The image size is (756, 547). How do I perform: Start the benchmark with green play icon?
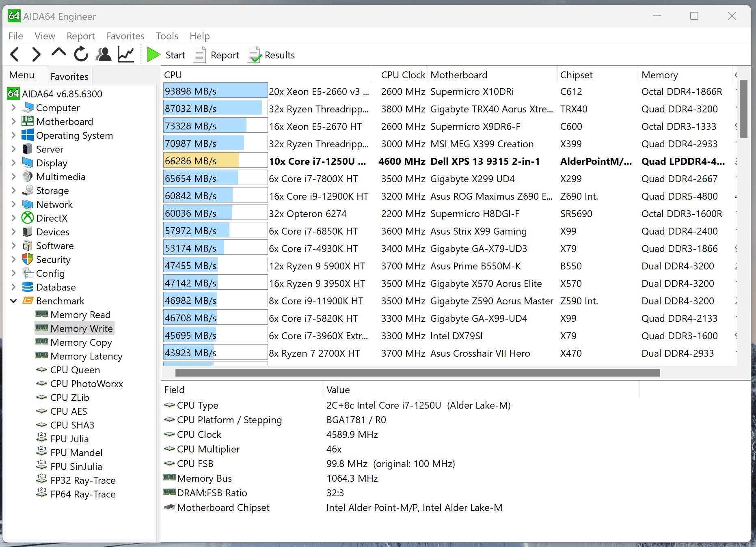coord(153,55)
